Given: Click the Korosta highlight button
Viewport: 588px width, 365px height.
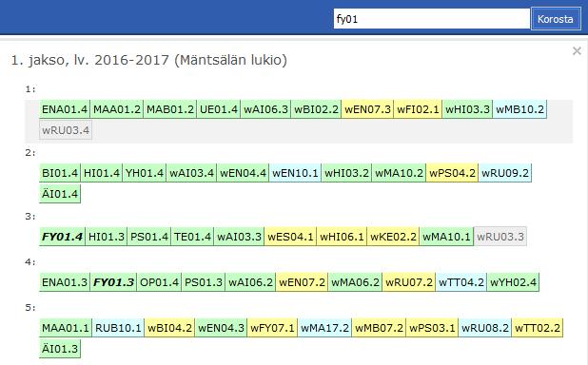Looking at the screenshot, I should 556,19.
